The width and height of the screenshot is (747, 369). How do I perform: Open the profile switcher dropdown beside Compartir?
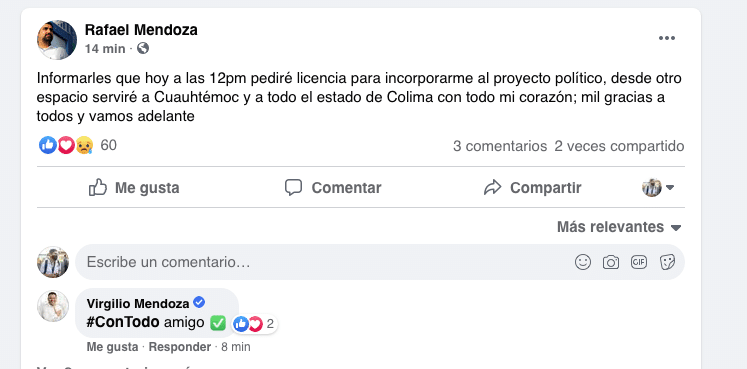click(658, 188)
